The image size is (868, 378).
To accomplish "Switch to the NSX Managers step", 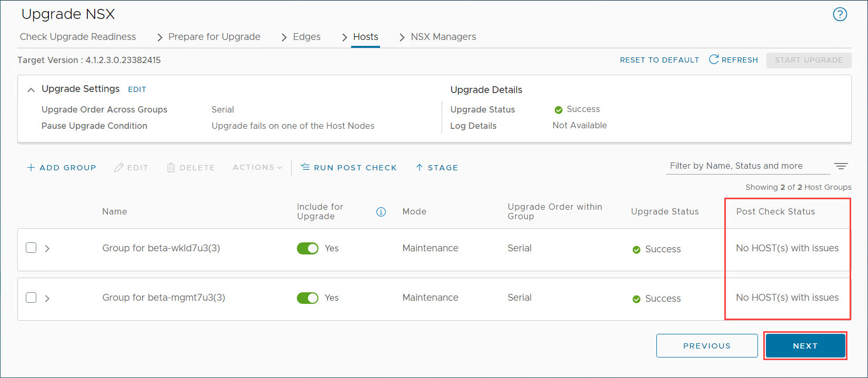I will (443, 37).
